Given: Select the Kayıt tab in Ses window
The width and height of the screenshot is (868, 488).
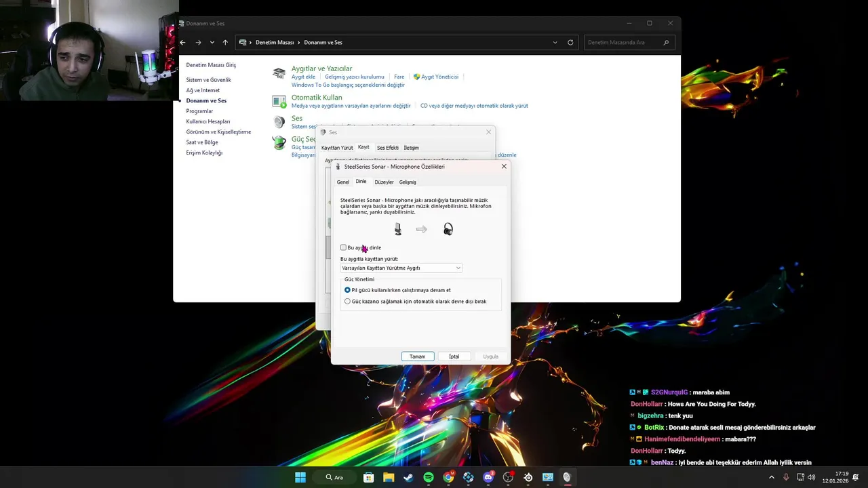Looking at the screenshot, I should [x=363, y=147].
